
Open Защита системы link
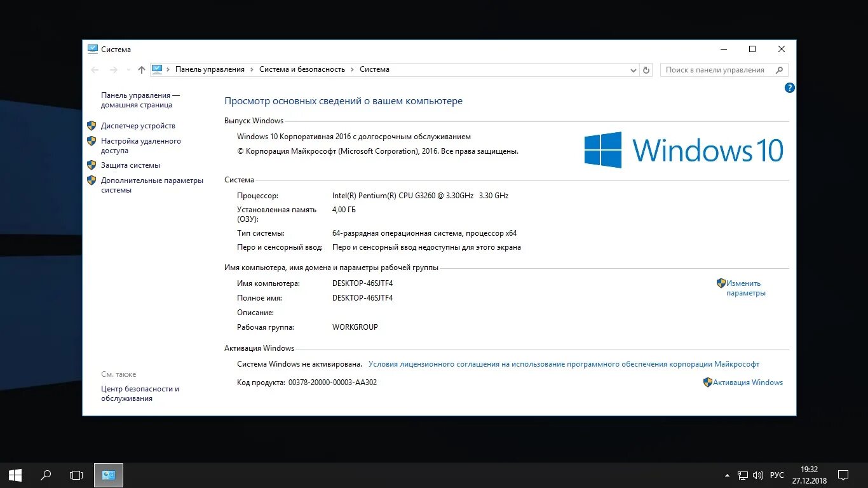tap(130, 165)
